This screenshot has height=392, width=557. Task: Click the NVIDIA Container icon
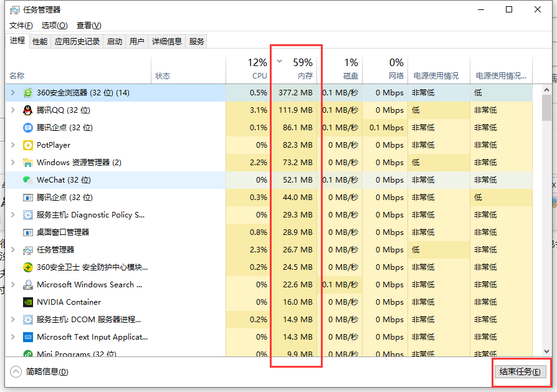(x=27, y=302)
